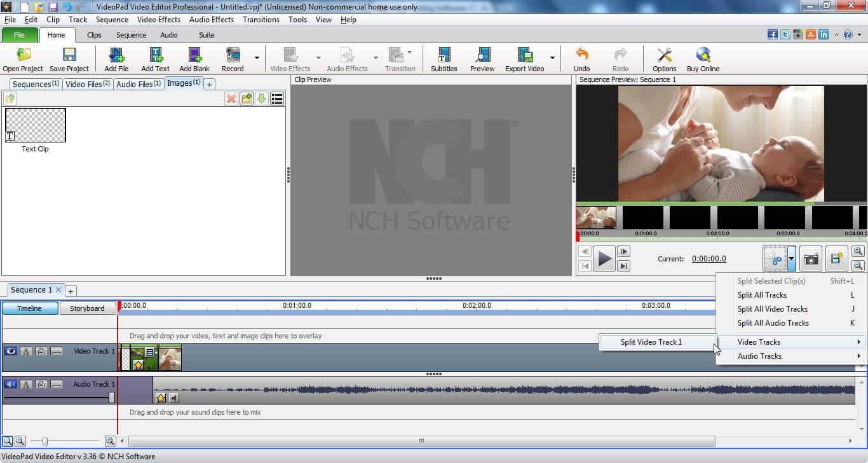Hide Video Track 1 with the eye icon
Screen dimensions: 868x463
pos(10,351)
